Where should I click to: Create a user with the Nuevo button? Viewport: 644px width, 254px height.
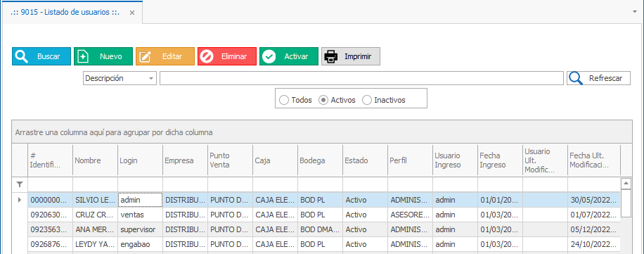pos(103,56)
